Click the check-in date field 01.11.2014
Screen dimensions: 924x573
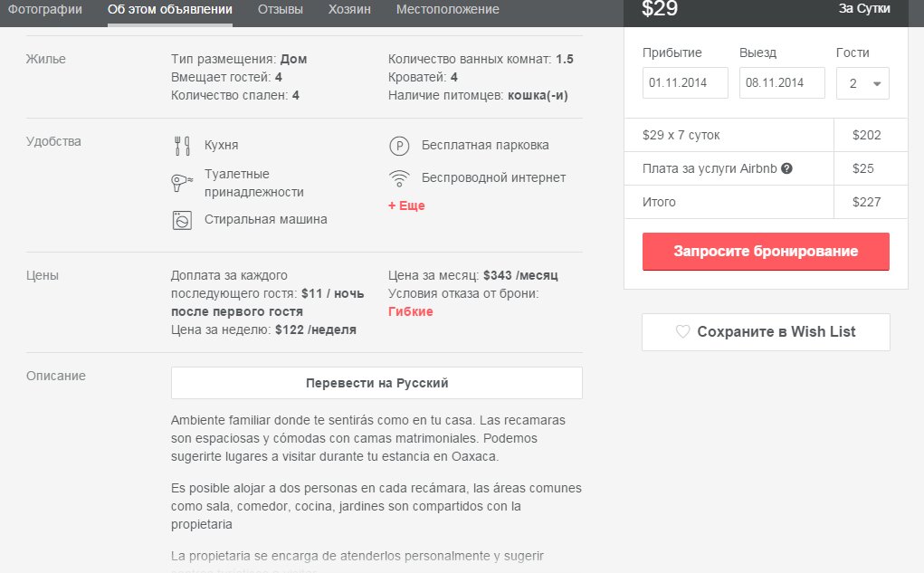coord(685,83)
